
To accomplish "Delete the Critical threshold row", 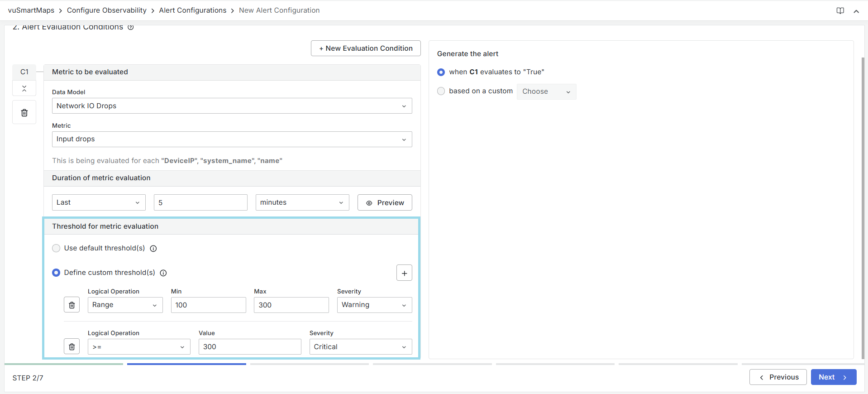I will [72, 347].
